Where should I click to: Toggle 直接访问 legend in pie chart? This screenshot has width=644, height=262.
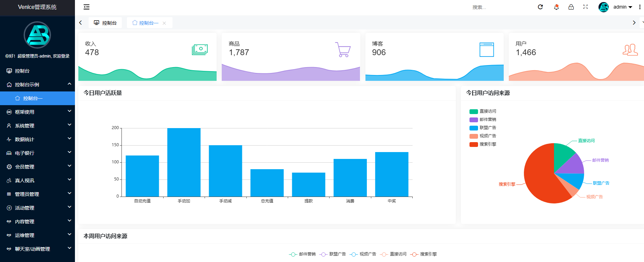coord(483,111)
